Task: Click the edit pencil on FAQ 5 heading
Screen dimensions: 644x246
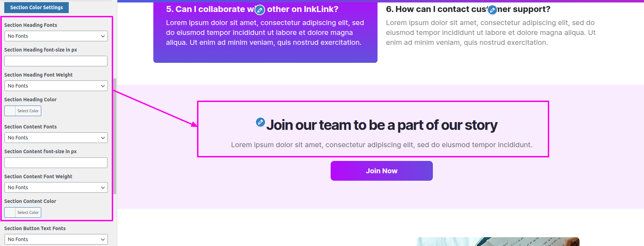Action: pos(260,10)
